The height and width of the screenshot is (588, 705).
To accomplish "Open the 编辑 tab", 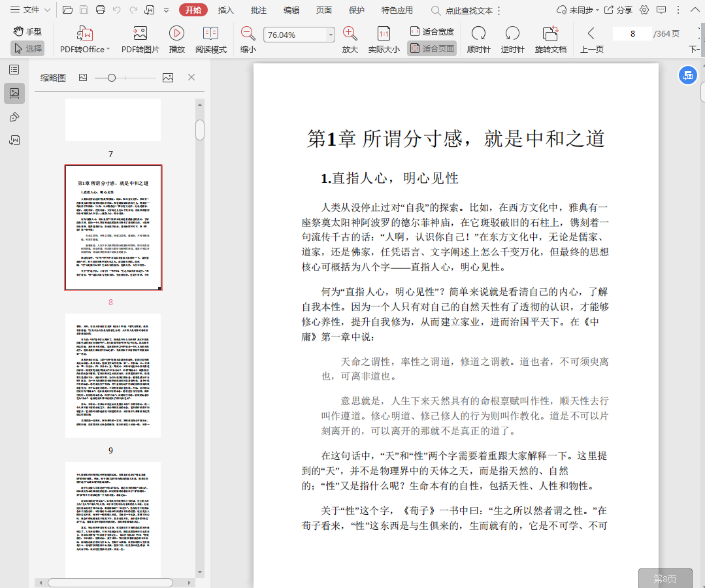I will point(291,10).
